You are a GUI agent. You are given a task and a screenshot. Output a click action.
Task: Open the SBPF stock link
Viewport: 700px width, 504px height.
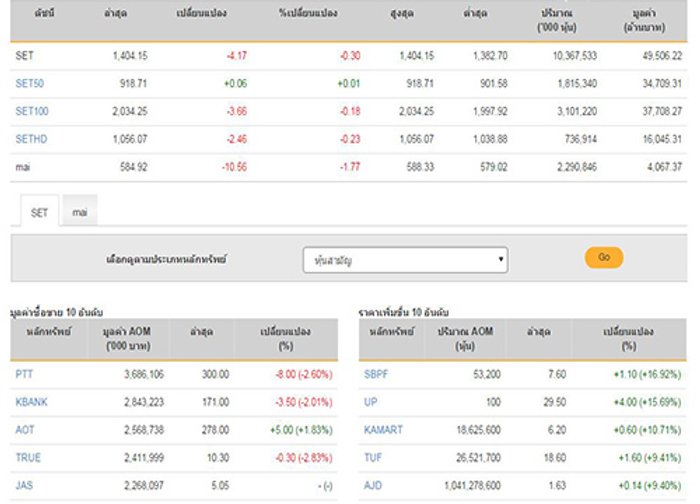click(376, 374)
